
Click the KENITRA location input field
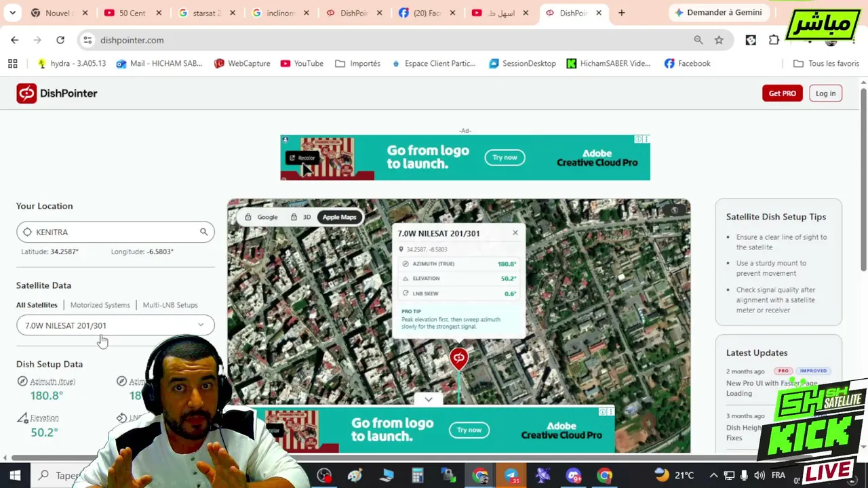click(115, 232)
